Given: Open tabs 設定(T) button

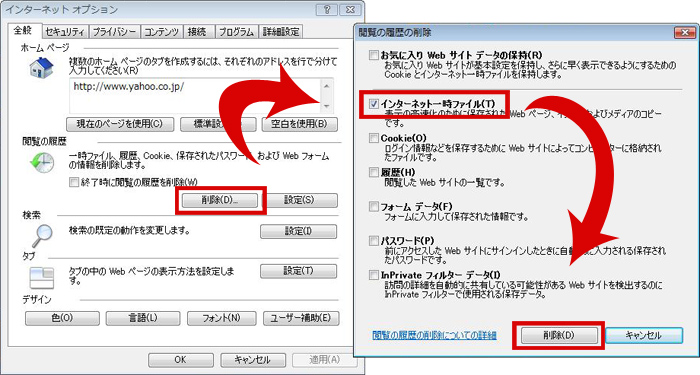Looking at the screenshot, I should [298, 271].
